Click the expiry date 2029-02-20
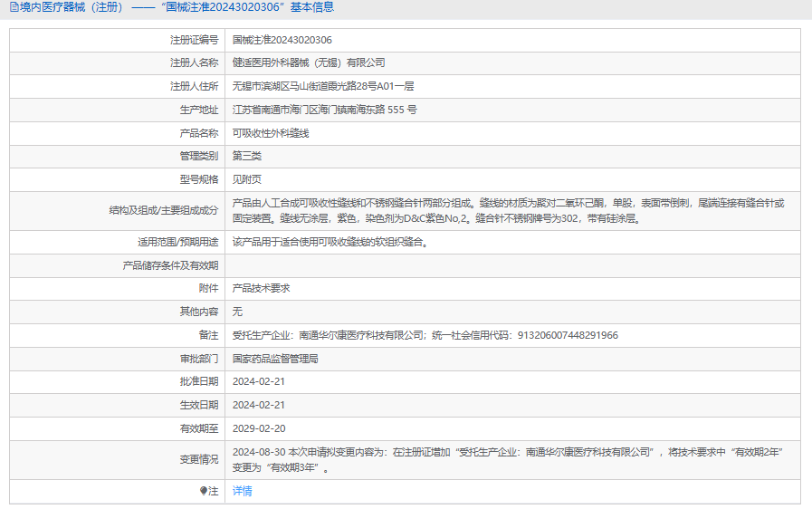 click(259, 428)
